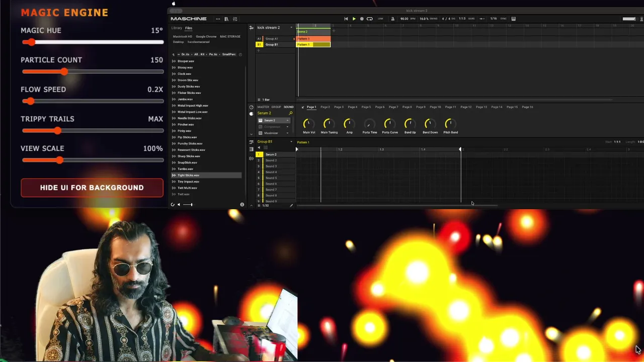Click HIDE UI FOR BACKGROUND button
644x362 pixels.
tap(92, 188)
